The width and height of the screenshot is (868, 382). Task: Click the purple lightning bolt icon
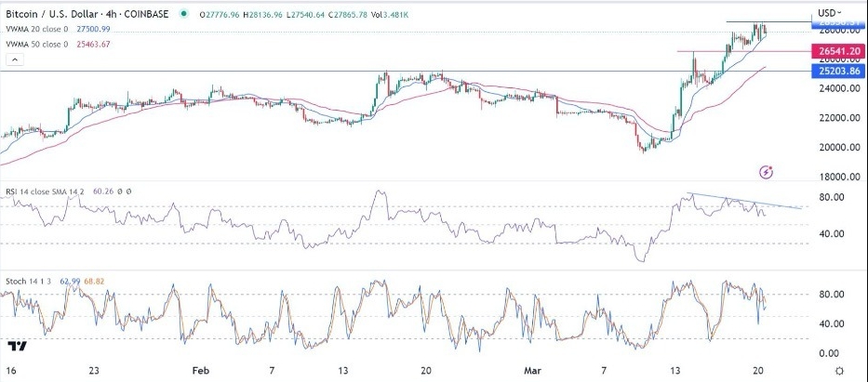(x=767, y=172)
